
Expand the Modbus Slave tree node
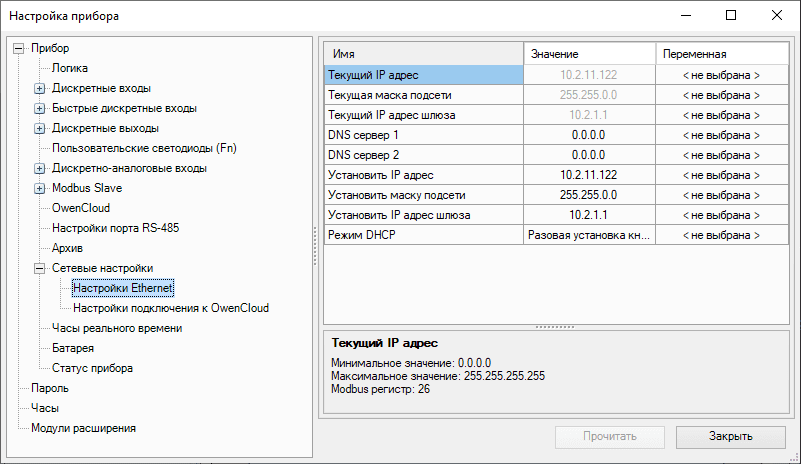click(x=40, y=188)
